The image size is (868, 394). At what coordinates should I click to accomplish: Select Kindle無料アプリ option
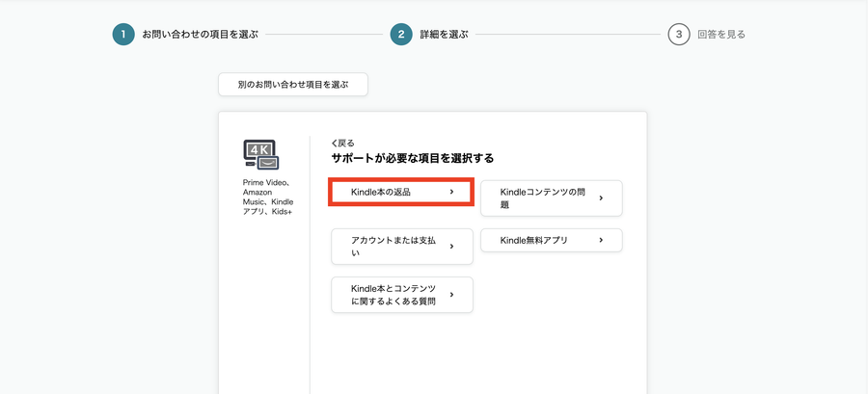click(x=552, y=241)
